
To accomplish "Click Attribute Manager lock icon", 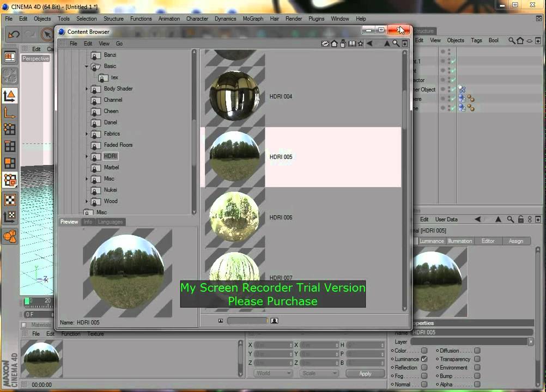I will (x=520, y=219).
